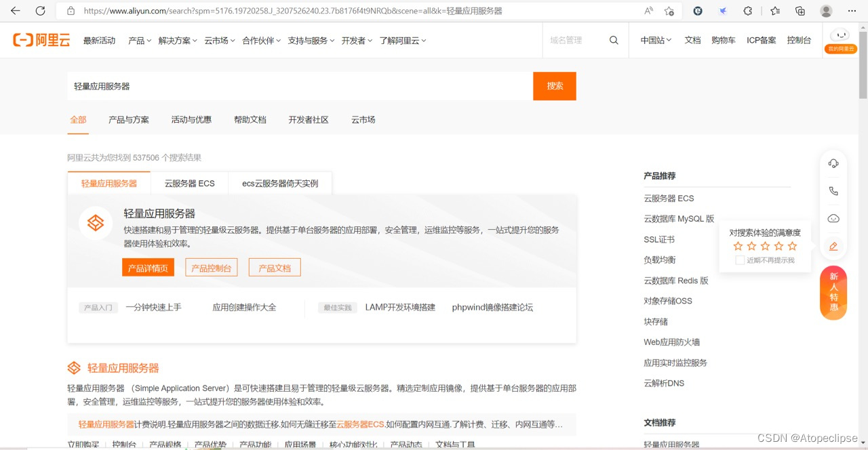The image size is (868, 450).
Task: Click the 轻量应用服务器 product card icon
Action: (96, 223)
